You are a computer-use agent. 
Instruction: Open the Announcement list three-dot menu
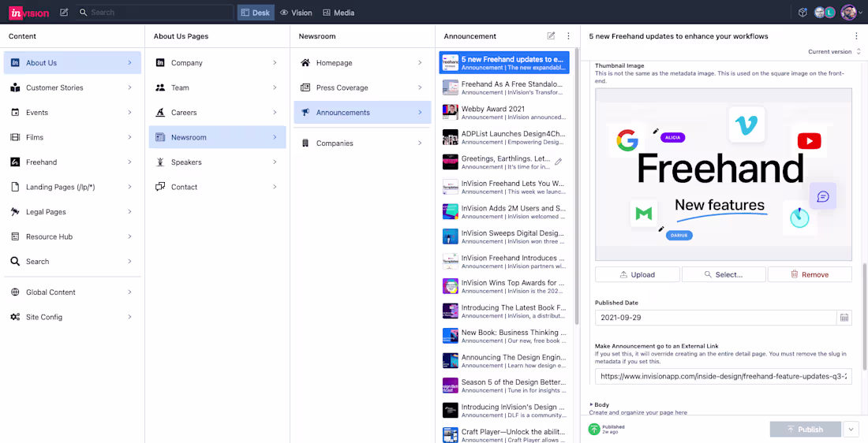(568, 36)
